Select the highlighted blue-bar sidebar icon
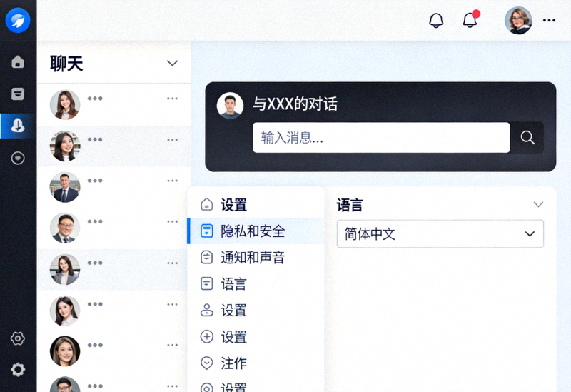 18,126
